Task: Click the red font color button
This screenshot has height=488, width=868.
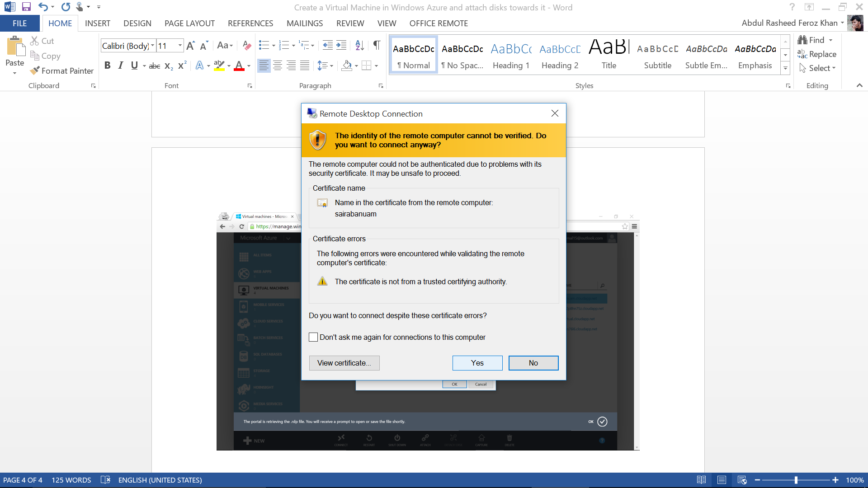Action: [x=239, y=66]
